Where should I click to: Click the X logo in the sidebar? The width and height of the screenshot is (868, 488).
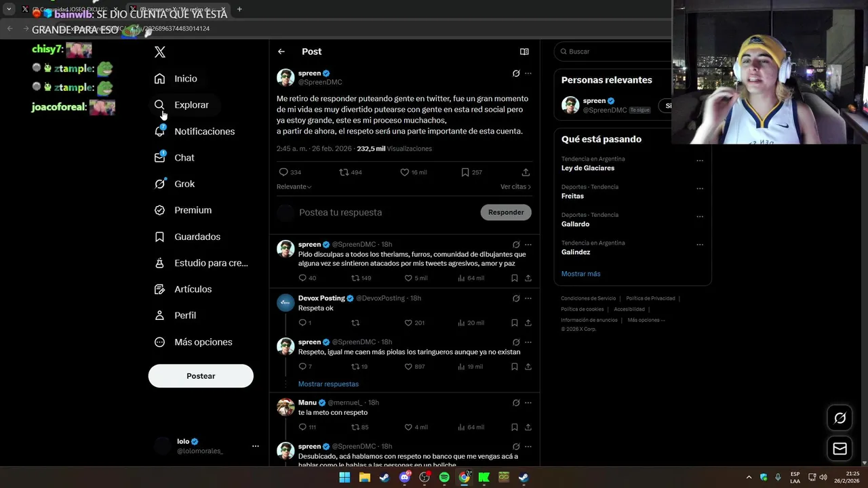coord(160,52)
